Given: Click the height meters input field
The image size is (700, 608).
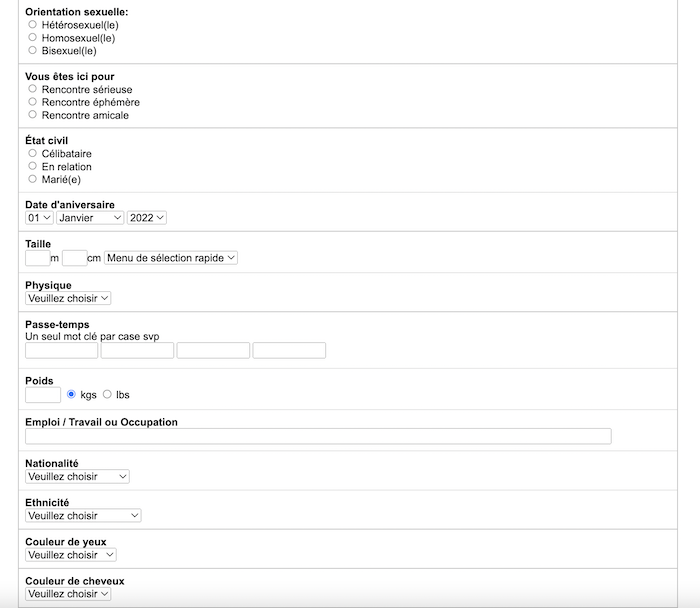Looking at the screenshot, I should tap(37, 258).
